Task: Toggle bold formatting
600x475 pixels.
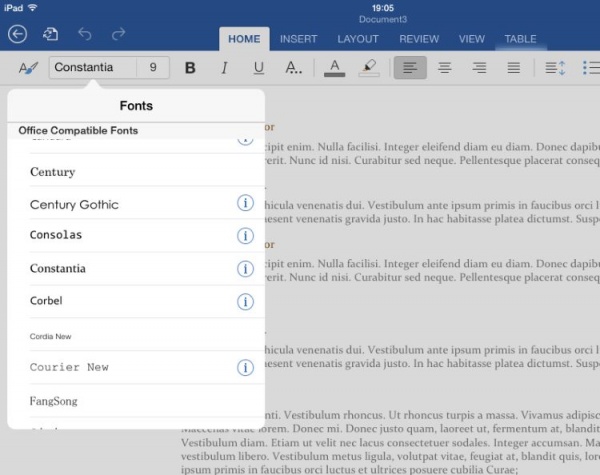Action: 190,68
